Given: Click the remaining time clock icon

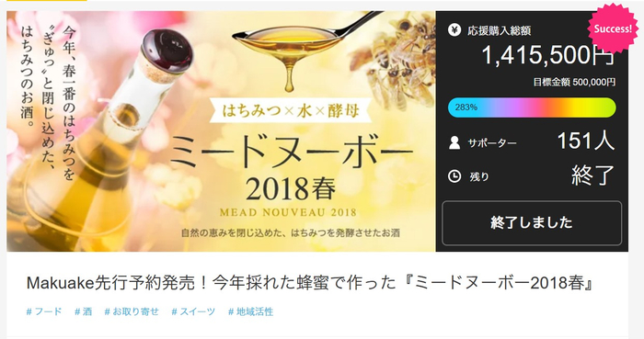Looking at the screenshot, I should pos(454,176).
